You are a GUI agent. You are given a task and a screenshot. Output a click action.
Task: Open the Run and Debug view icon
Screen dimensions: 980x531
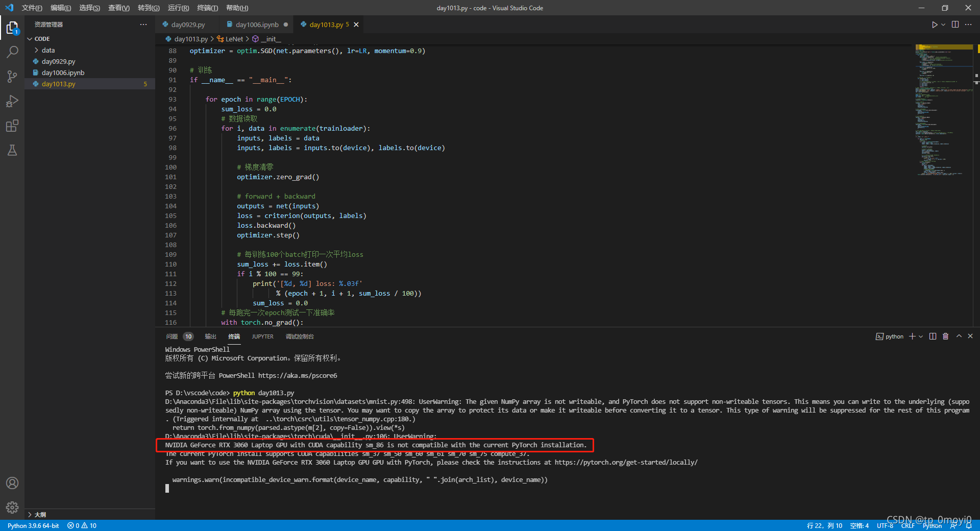click(x=12, y=101)
